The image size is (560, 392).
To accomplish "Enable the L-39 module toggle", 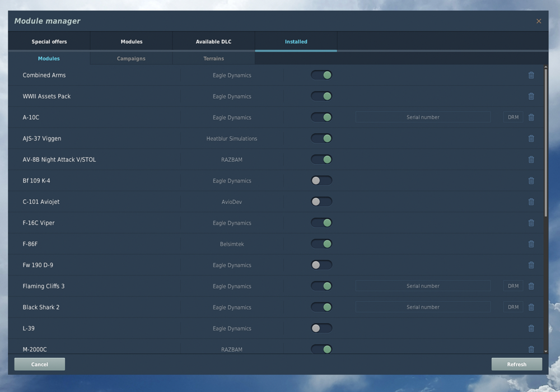I will (x=321, y=328).
